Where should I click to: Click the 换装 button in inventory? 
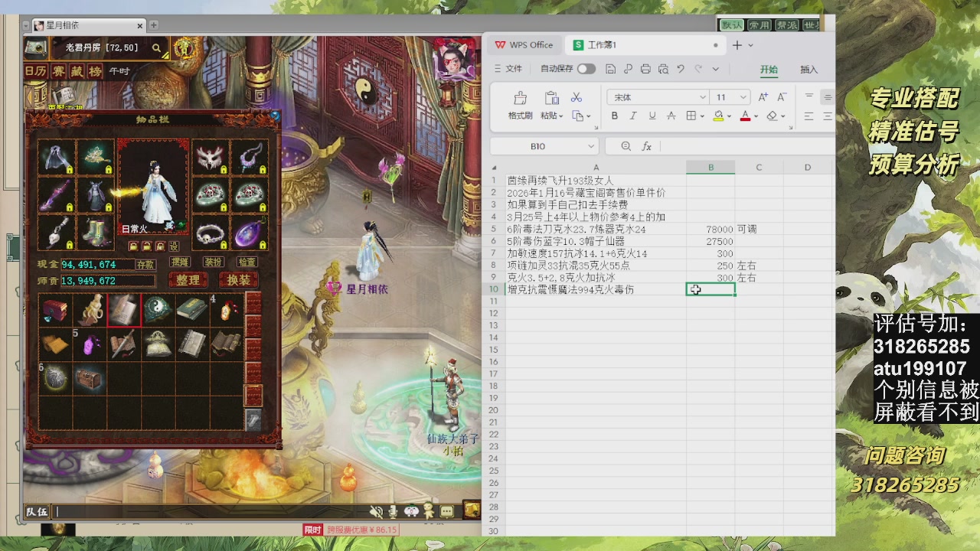pyautogui.click(x=238, y=280)
